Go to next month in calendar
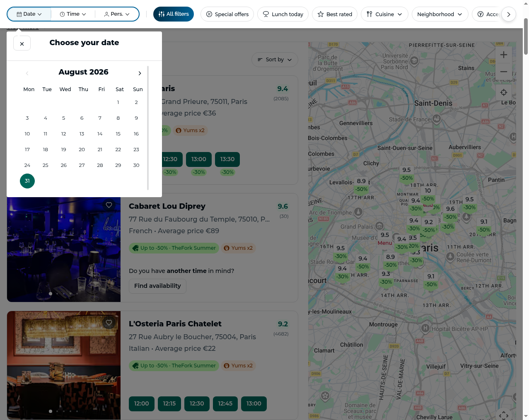The height and width of the screenshot is (420, 529). click(x=140, y=73)
